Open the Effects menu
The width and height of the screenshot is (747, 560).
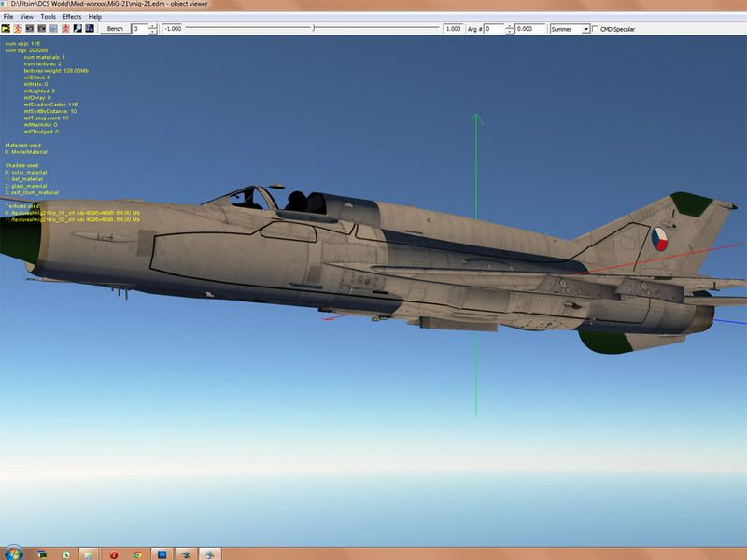point(72,17)
